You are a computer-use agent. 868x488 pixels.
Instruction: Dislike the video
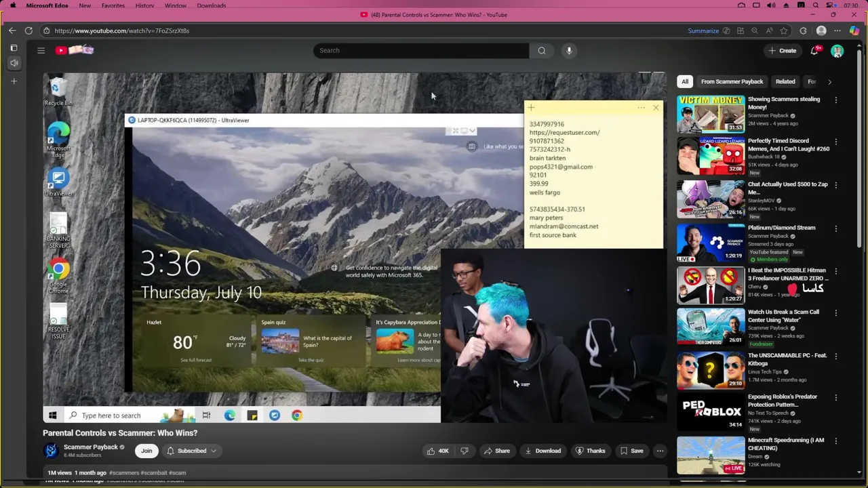coord(465,451)
